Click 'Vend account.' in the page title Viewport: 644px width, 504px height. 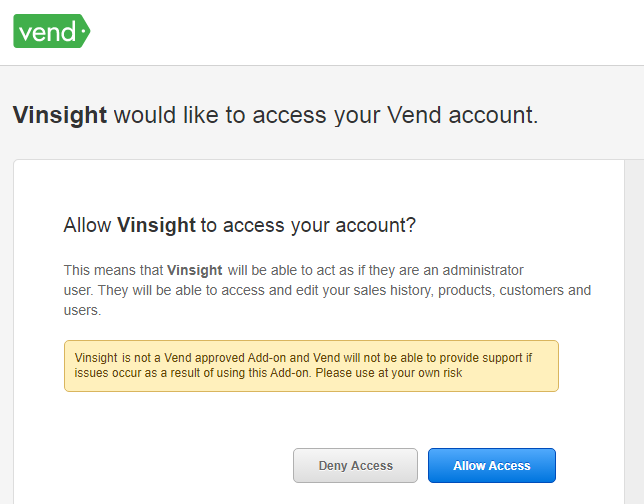(462, 115)
